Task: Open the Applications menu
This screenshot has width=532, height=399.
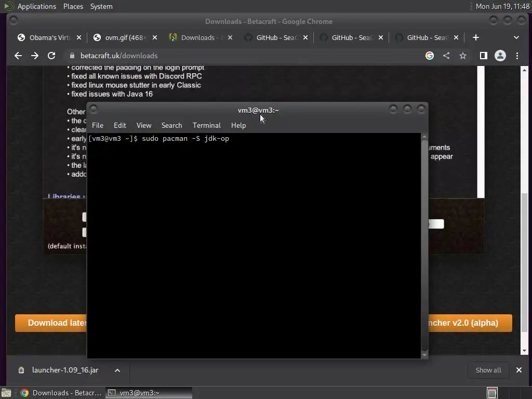Action: (x=37, y=6)
